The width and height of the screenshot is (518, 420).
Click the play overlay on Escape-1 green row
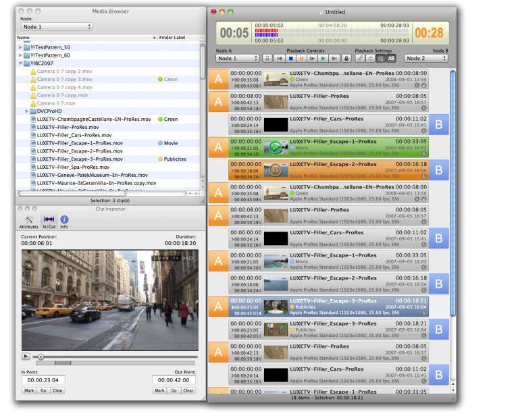pyautogui.click(x=275, y=147)
